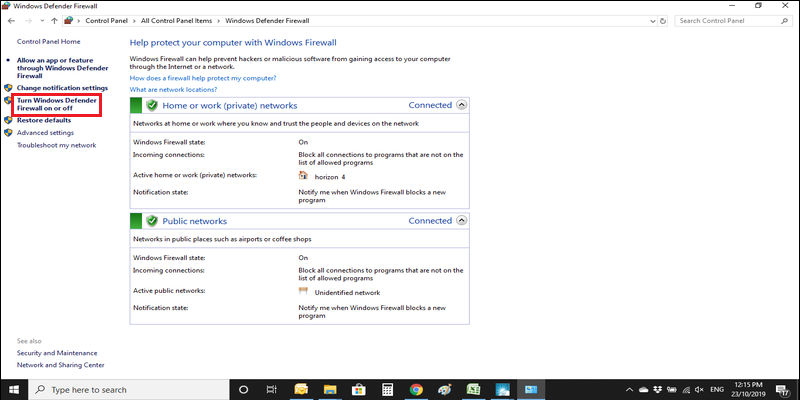Open Task View on the taskbar
800x400 pixels.
pos(272,390)
